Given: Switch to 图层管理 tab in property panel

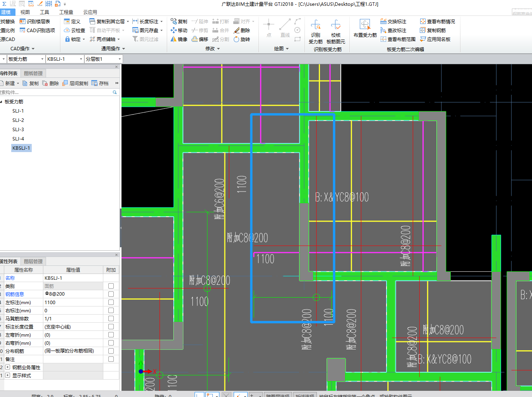Looking at the screenshot, I should [x=33, y=262].
